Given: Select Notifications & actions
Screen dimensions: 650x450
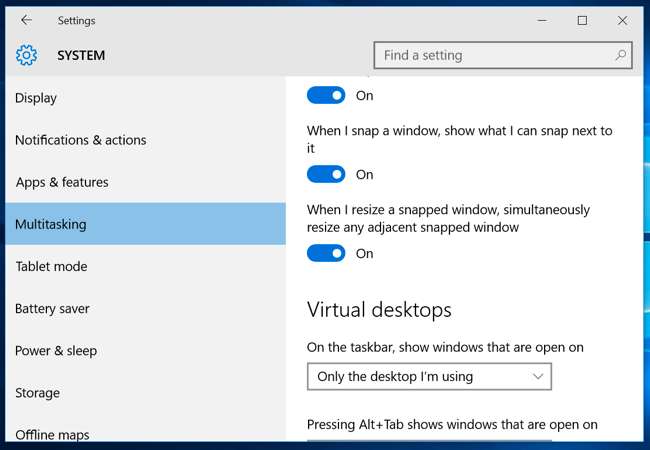Looking at the screenshot, I should coord(80,140).
